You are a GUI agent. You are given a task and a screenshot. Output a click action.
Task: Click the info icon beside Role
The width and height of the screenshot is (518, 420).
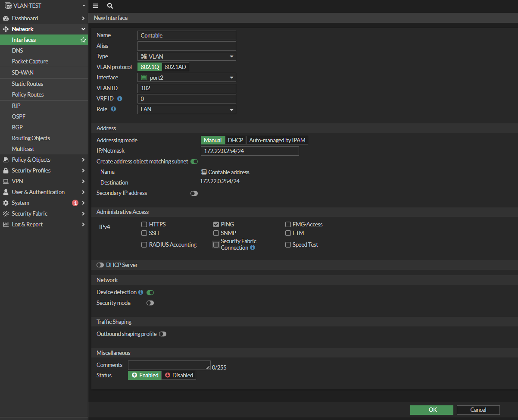(113, 110)
